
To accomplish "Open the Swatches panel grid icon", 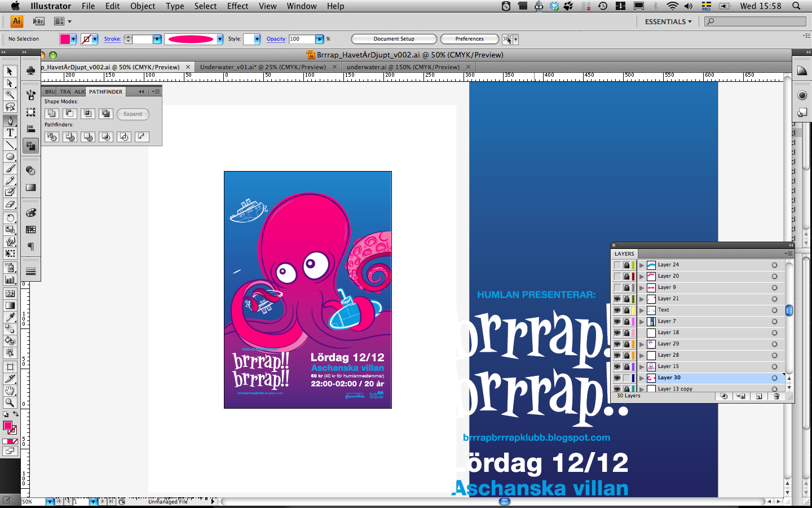I will pyautogui.click(x=31, y=230).
